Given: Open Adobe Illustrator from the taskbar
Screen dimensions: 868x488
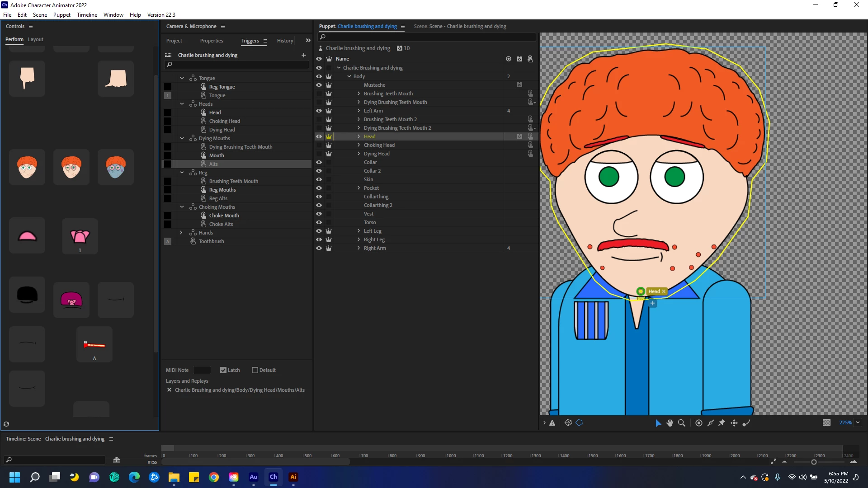Looking at the screenshot, I should click(293, 477).
